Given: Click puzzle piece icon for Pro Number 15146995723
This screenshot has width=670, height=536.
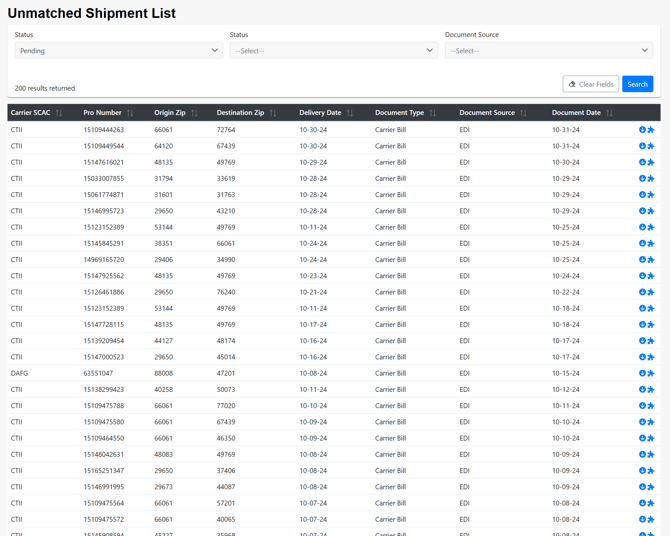Looking at the screenshot, I should pos(651,211).
